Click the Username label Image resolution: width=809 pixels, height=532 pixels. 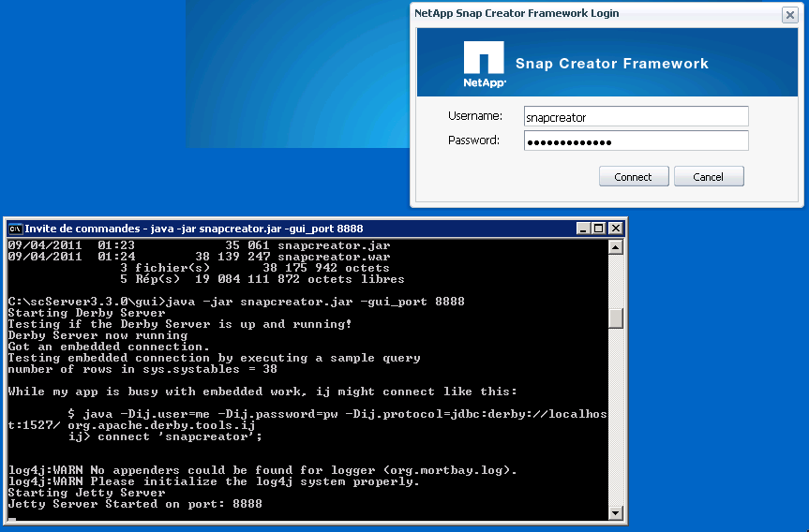pos(474,116)
